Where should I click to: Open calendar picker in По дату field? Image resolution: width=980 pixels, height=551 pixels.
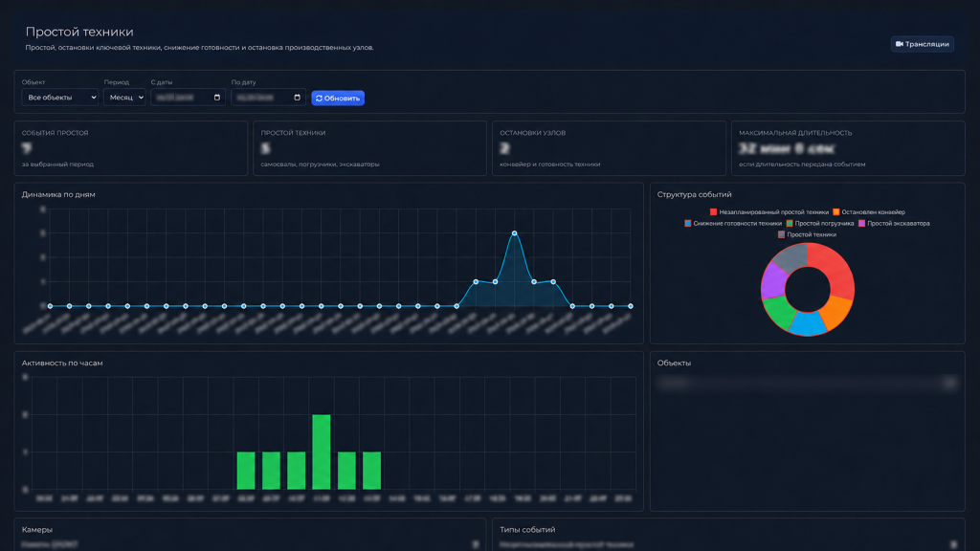(297, 98)
